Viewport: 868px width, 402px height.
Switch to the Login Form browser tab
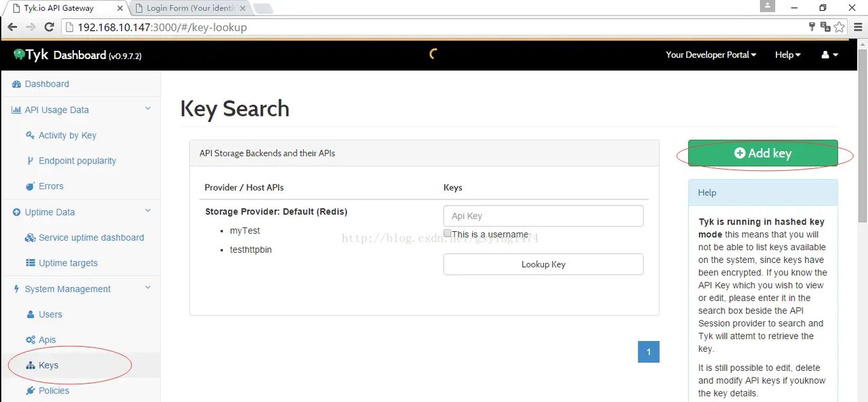[x=190, y=8]
